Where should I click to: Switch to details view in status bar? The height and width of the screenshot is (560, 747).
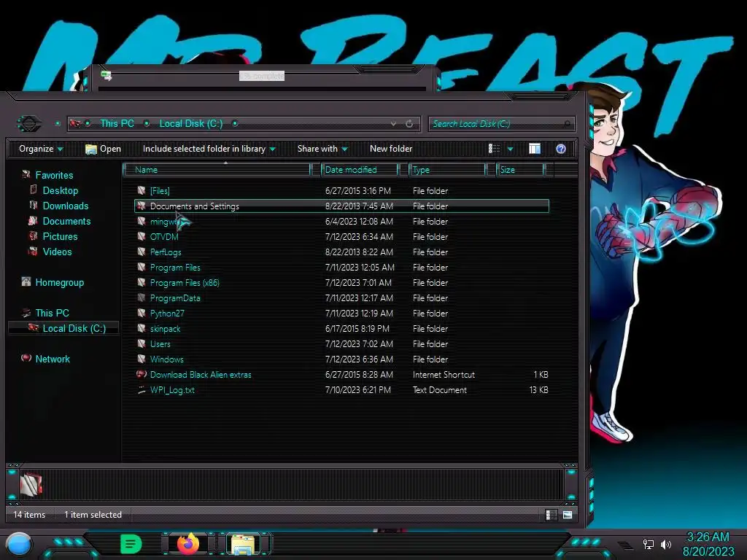551,515
